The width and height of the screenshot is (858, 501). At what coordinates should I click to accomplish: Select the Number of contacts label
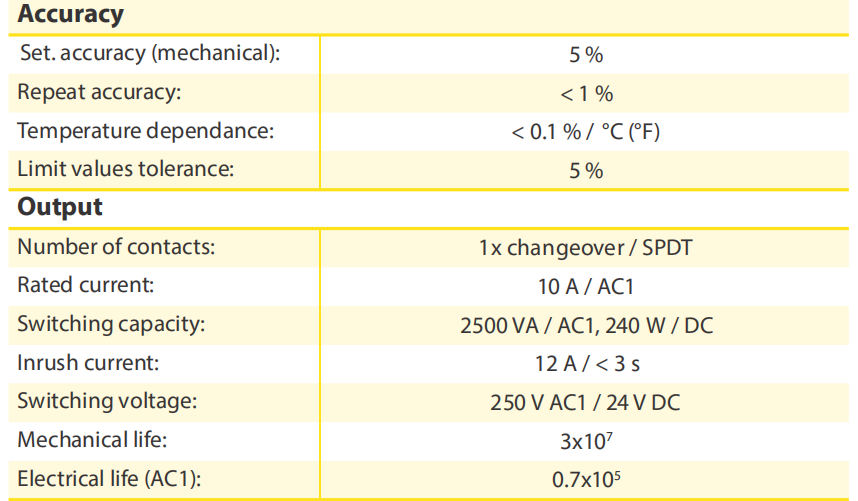pos(117,247)
